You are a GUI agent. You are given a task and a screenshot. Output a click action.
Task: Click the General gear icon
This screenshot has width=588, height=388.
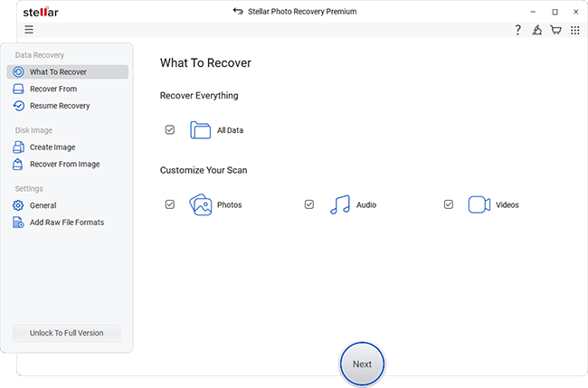18,205
